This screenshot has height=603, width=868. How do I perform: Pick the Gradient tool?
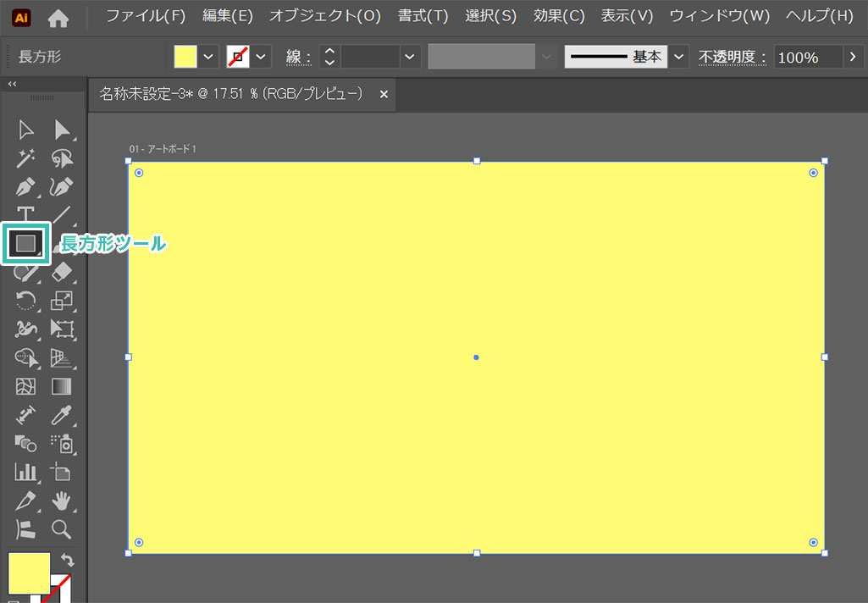62,386
